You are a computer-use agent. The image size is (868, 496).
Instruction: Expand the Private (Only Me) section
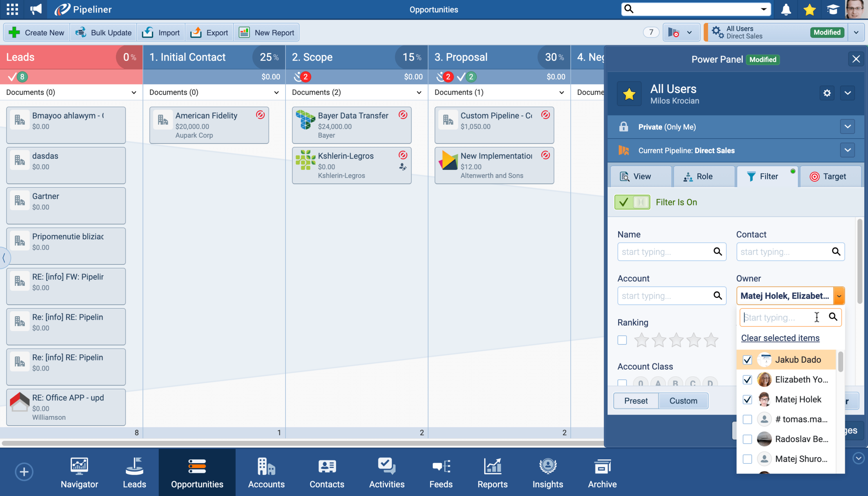pyautogui.click(x=847, y=127)
